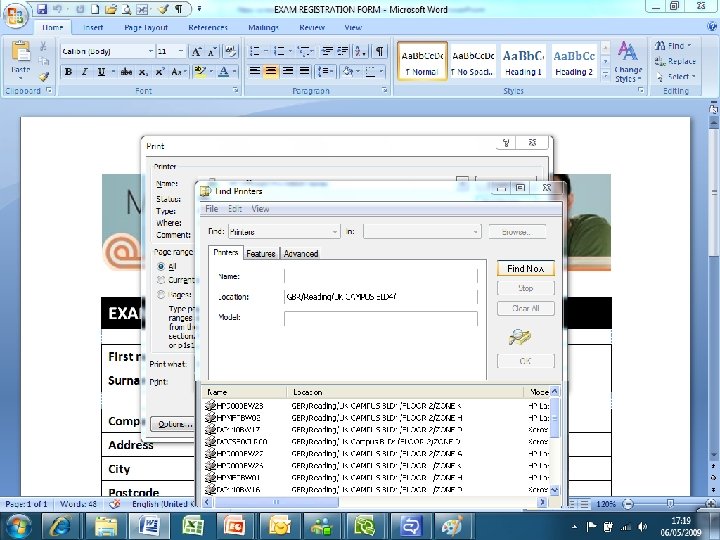The image size is (720, 540).
Task: Click the Options button in Print dialog
Action: point(174,424)
